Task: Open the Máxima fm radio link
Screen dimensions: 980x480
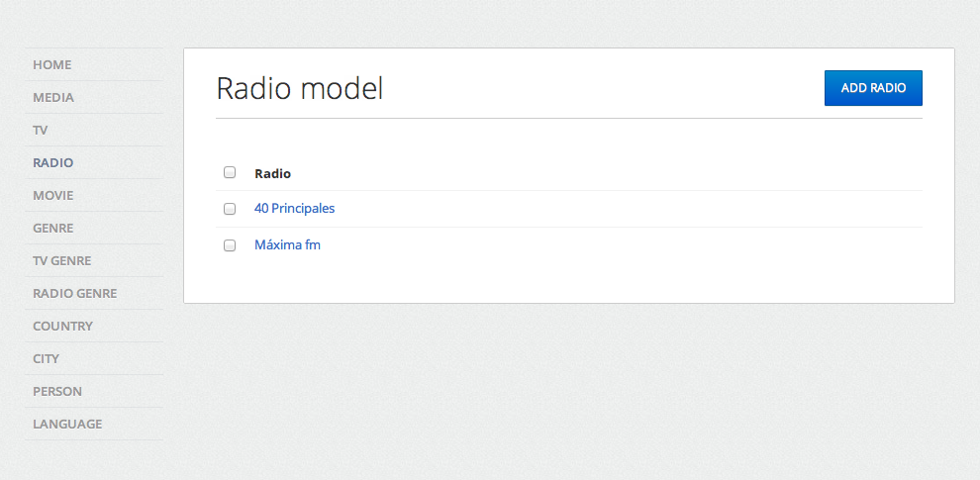Action: point(287,245)
